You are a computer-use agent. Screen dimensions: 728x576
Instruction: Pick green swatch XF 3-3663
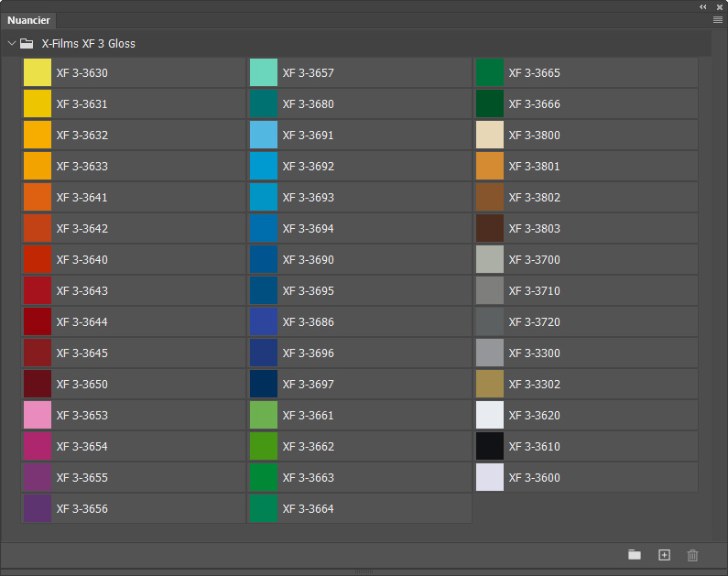[x=264, y=477]
